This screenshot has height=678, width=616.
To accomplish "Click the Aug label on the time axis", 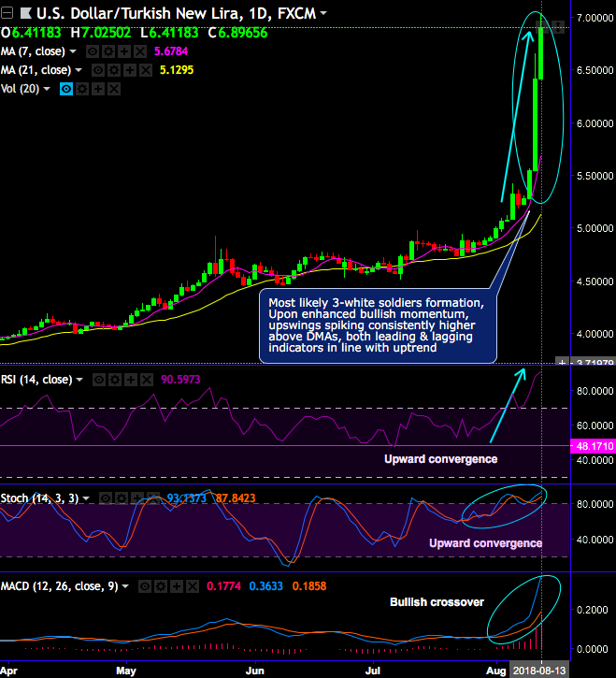I will tap(495, 671).
